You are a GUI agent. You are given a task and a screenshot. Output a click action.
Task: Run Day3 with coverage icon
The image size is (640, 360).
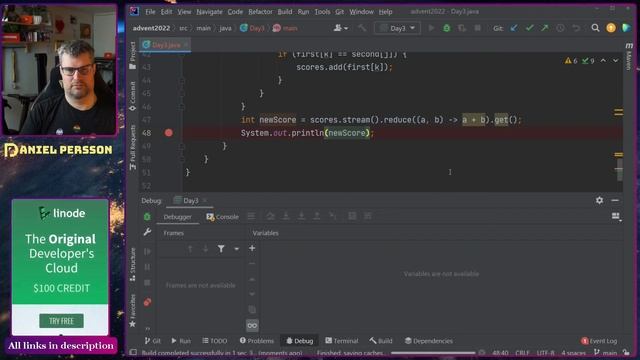(462, 28)
